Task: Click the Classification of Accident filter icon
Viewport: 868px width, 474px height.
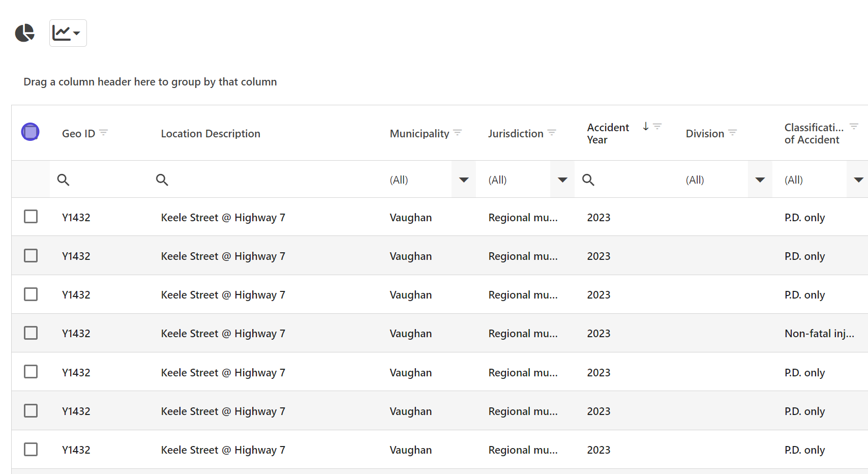Action: (854, 127)
